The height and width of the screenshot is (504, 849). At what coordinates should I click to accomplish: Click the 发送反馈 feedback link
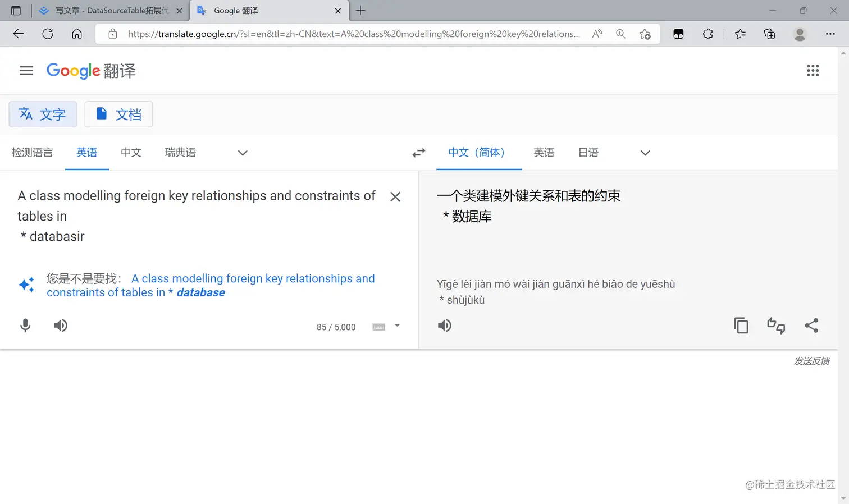coord(811,361)
